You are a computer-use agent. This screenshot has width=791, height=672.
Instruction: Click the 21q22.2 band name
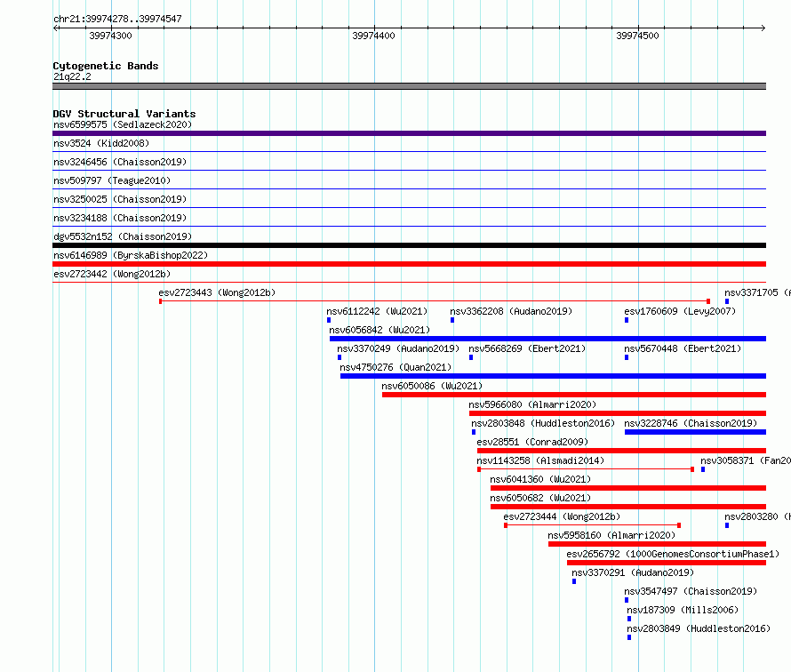pyautogui.click(x=72, y=76)
